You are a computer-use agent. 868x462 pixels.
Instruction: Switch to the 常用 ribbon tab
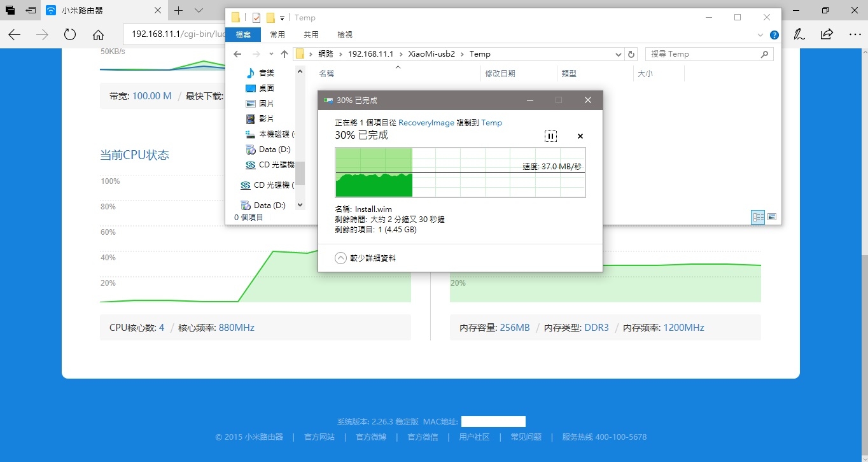point(277,34)
